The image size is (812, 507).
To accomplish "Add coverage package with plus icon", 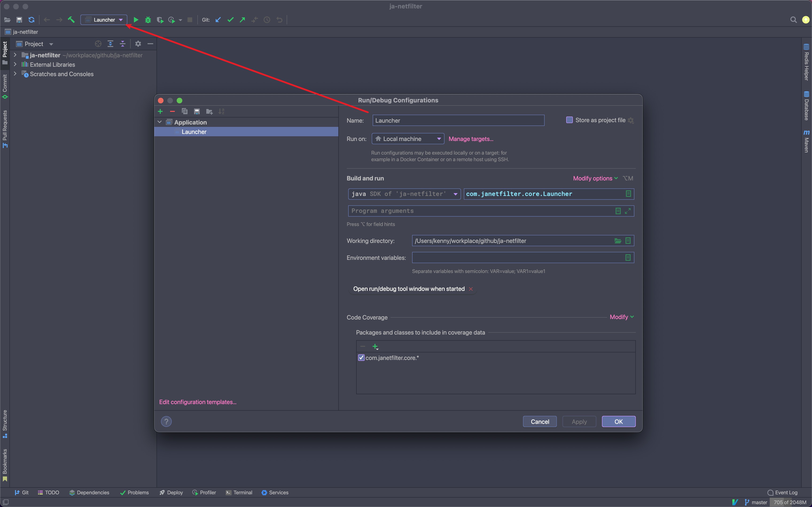I will (x=375, y=346).
